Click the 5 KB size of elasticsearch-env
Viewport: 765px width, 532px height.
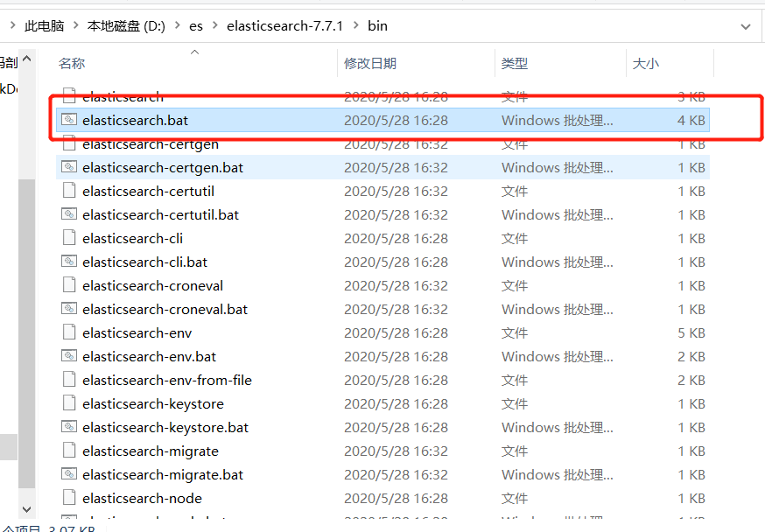(691, 333)
